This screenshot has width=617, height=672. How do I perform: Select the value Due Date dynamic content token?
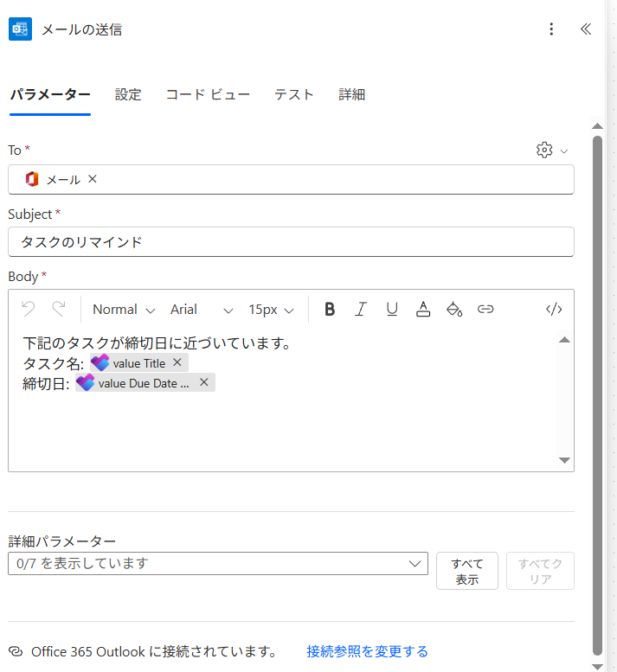tap(145, 383)
